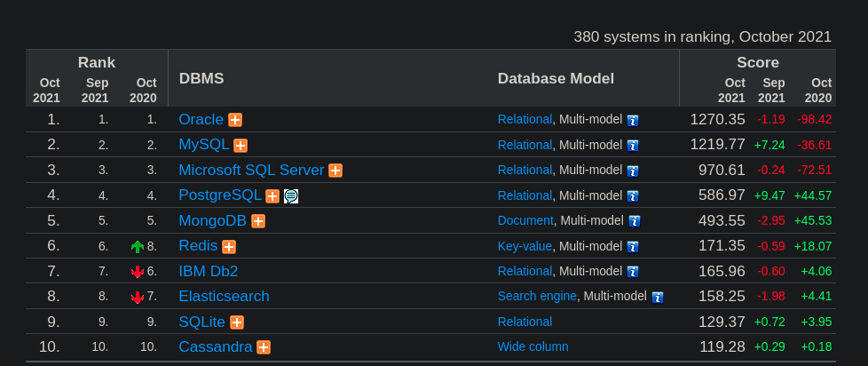This screenshot has width=868, height=366.
Task: Click the orange plus icon next to PostgreSQL
Action: [x=272, y=196]
